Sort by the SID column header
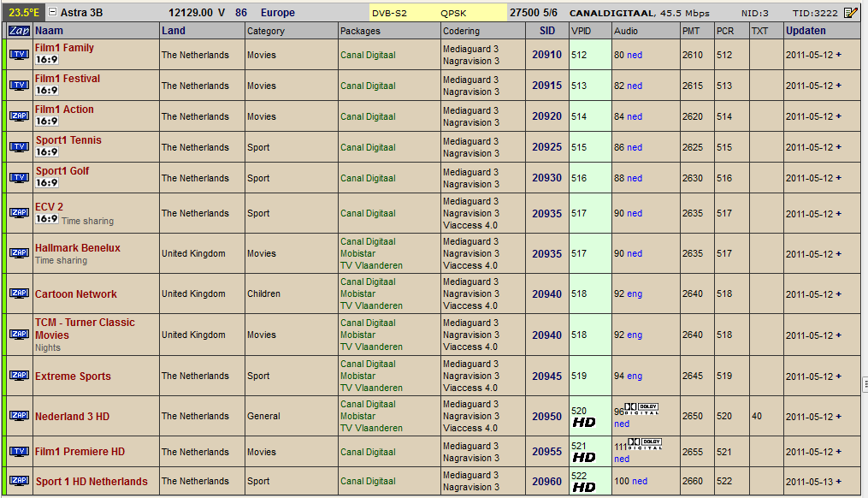The height and width of the screenshot is (498, 868). pyautogui.click(x=547, y=31)
